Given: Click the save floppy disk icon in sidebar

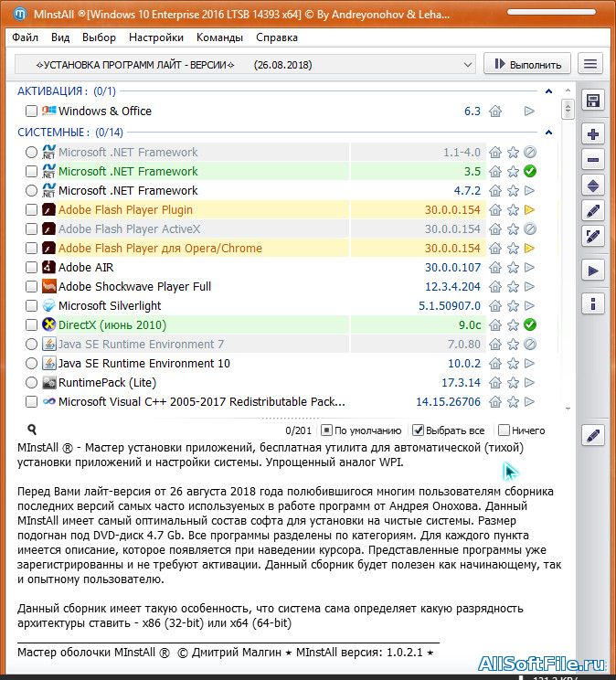Looking at the screenshot, I should click(592, 101).
